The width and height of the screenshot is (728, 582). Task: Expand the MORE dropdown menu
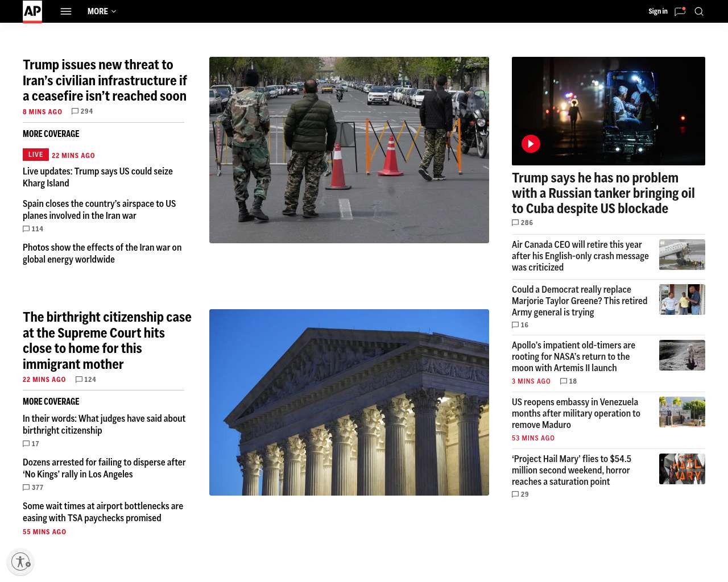[102, 11]
